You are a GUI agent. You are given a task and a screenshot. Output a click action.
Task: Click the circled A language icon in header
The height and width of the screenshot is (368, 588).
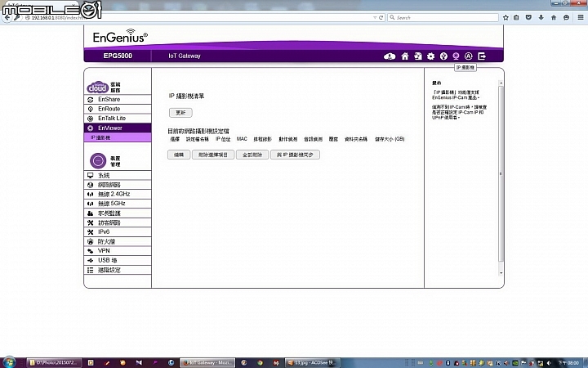[x=469, y=56]
